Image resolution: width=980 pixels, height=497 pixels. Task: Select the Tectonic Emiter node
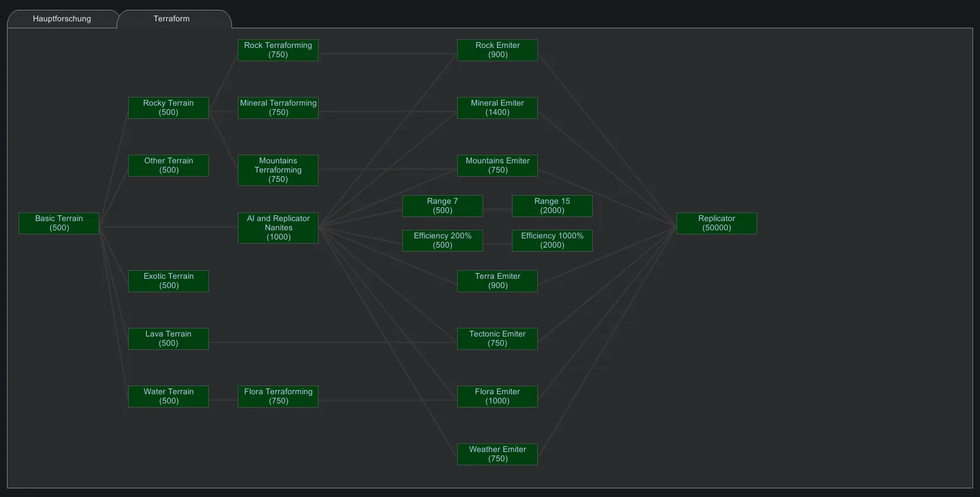[498, 339]
